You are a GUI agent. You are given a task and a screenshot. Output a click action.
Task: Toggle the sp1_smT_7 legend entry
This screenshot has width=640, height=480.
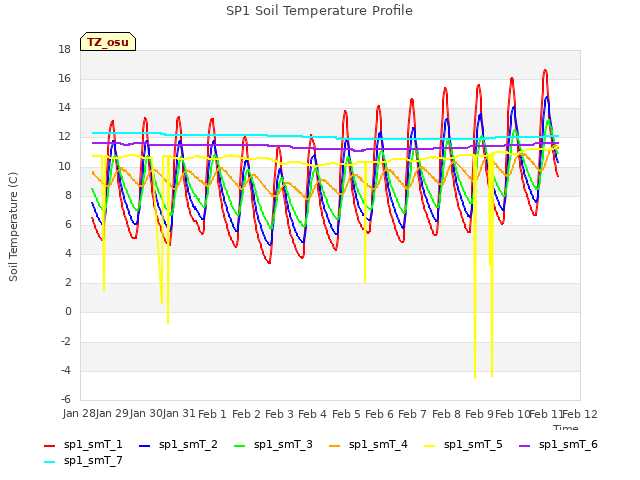83,460
